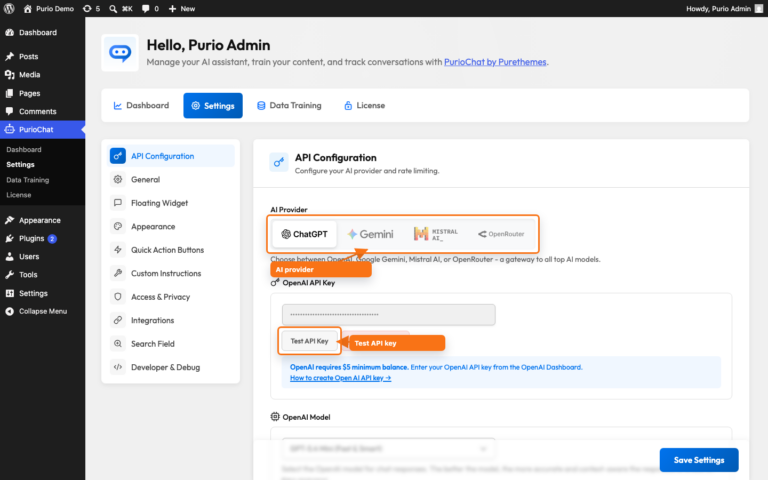Open the Integrations settings section
This screenshot has height=480, width=768.
170,320
